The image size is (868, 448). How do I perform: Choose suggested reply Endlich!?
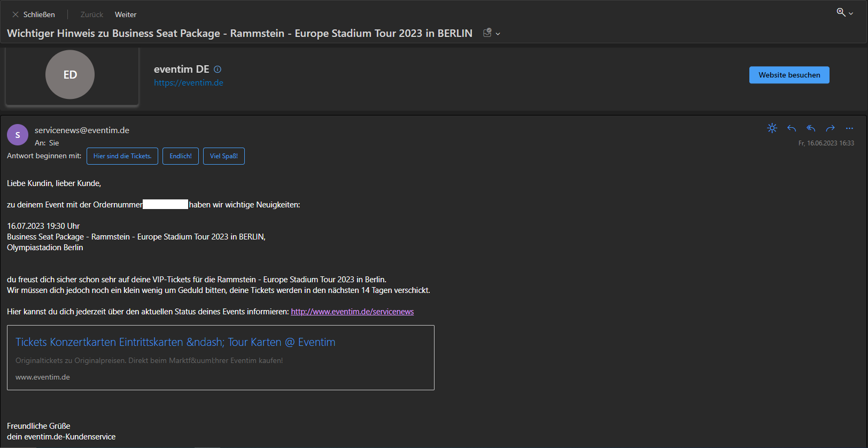click(181, 156)
